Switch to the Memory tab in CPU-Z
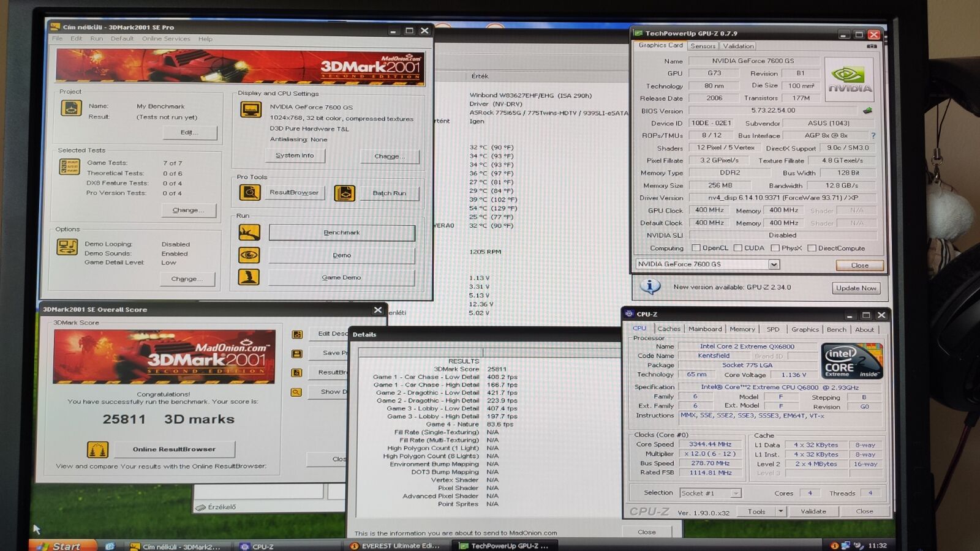This screenshot has width=980, height=551. pos(742,329)
